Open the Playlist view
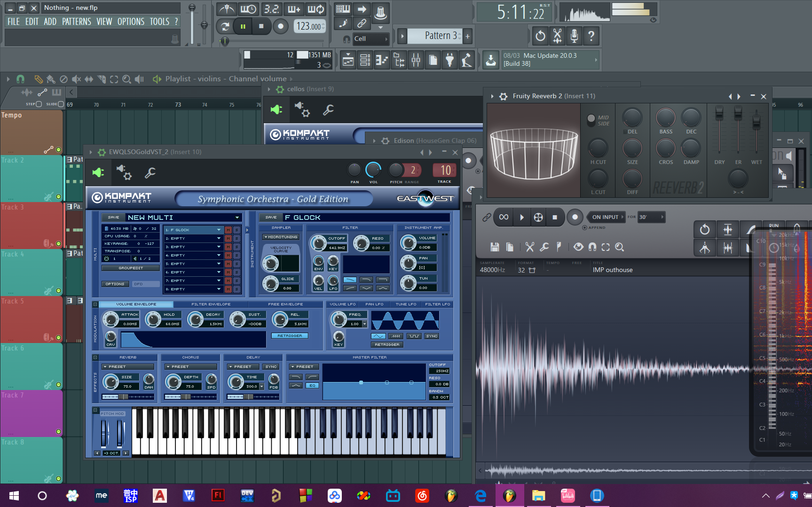This screenshot has width=812, height=507. tap(348, 60)
